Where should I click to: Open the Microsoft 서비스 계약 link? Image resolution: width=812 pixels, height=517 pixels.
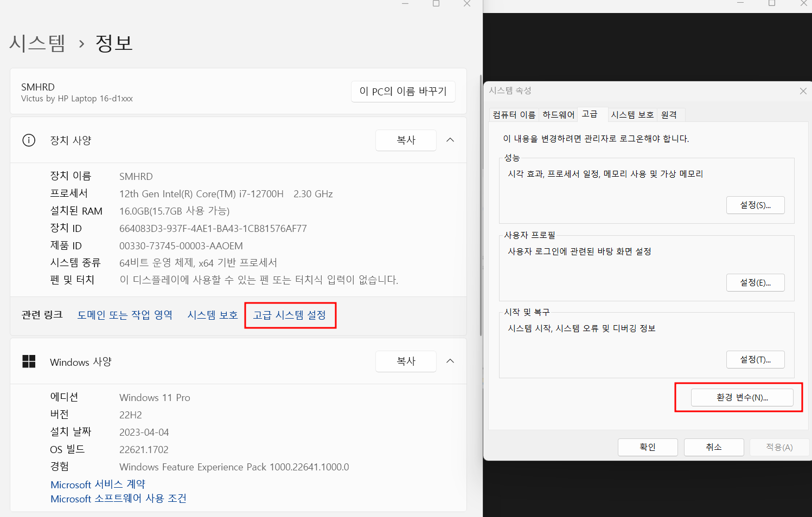(98, 484)
